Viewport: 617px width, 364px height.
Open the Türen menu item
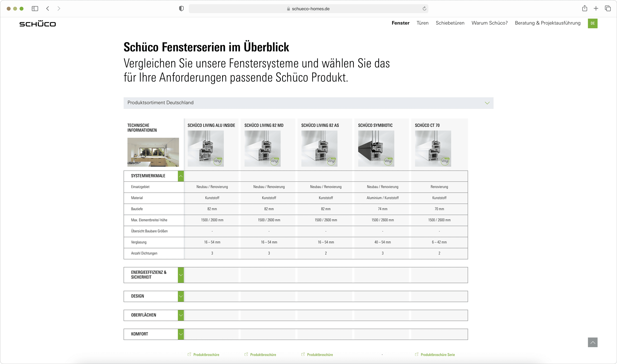click(x=422, y=23)
